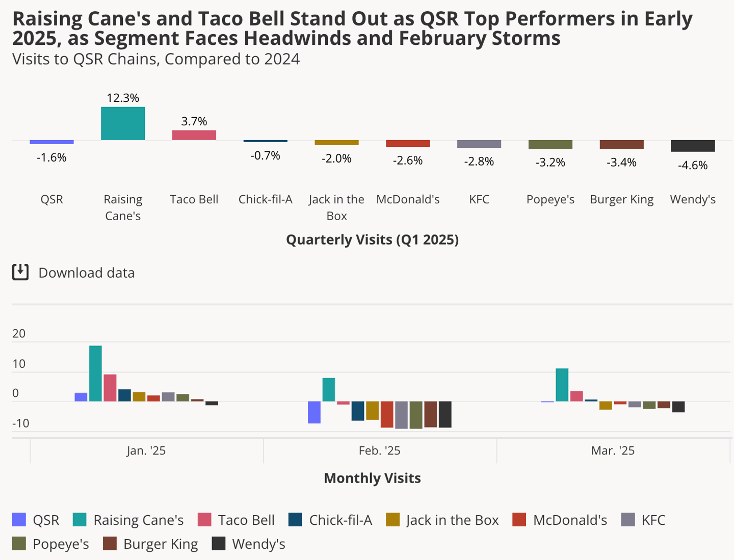Click the Taco Bell legend swatch

pyautogui.click(x=204, y=520)
